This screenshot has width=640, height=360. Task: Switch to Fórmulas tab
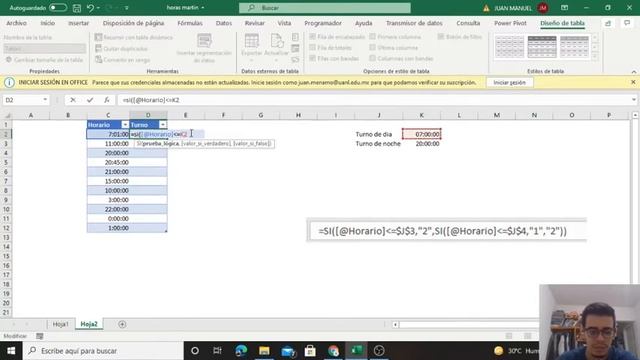click(190, 23)
